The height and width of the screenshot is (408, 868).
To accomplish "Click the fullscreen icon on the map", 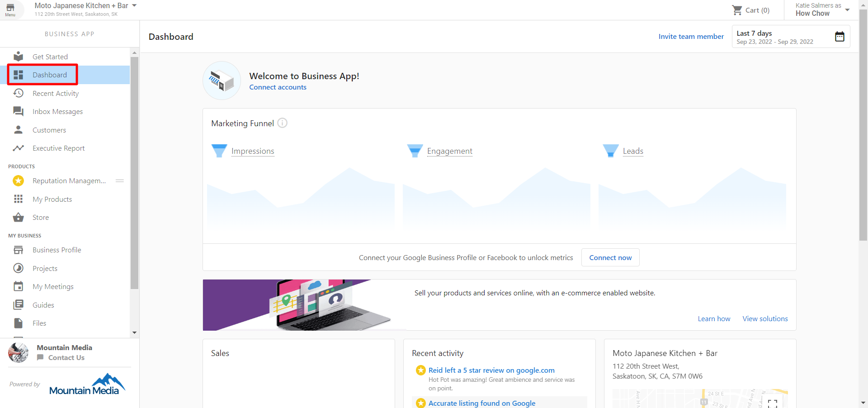I will click(x=773, y=403).
